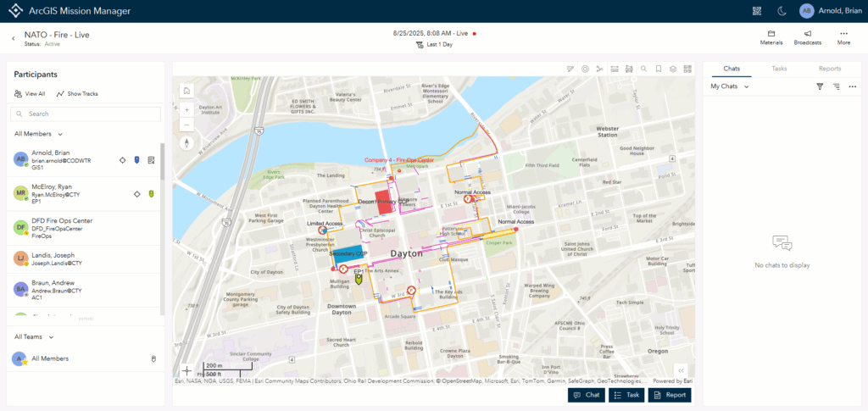Open chat panel ellipsis options
Image resolution: width=868 pixels, height=411 pixels.
tap(853, 86)
